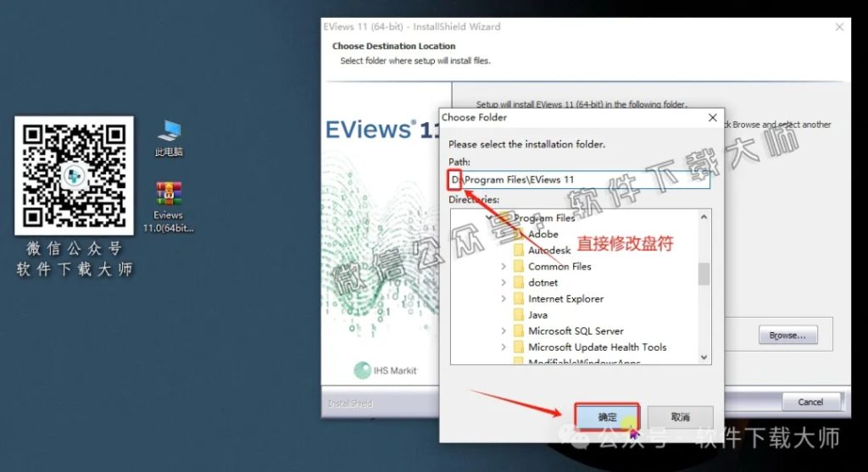
Task: Select the Autodesk folder
Action: (x=549, y=250)
